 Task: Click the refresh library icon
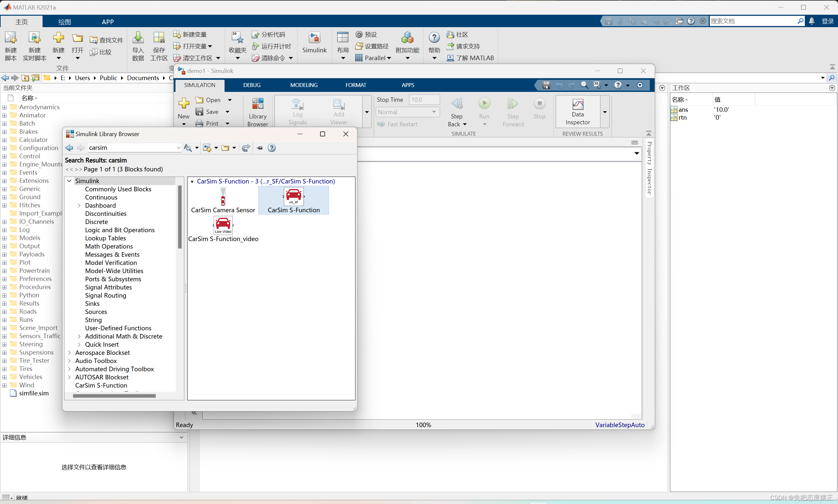pos(246,148)
